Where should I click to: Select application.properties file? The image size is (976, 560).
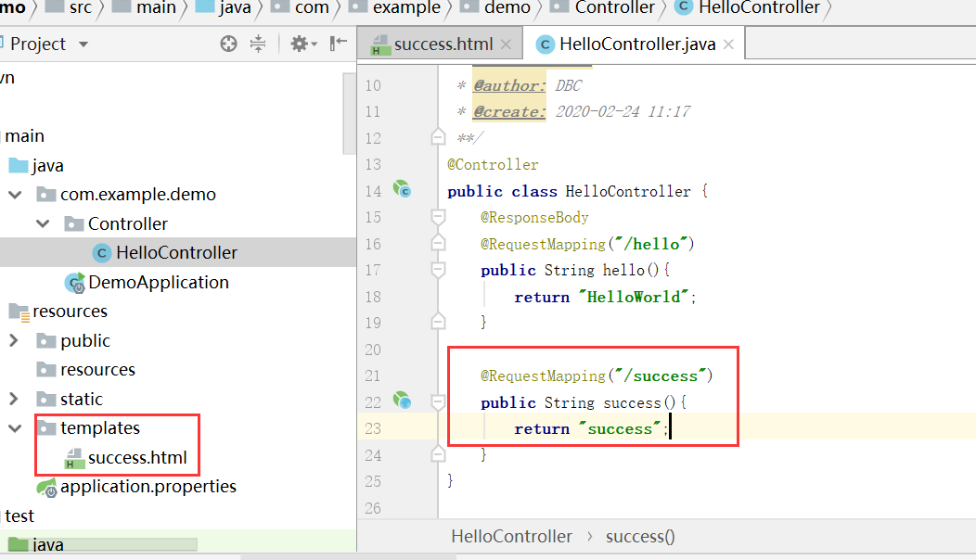tap(148, 487)
